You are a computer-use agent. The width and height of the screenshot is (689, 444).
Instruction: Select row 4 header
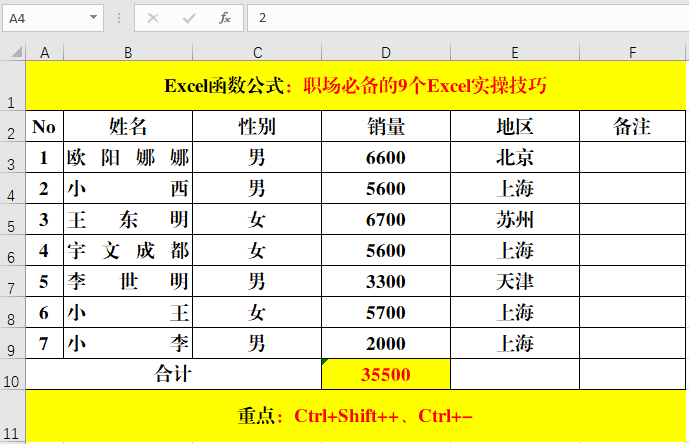12,188
